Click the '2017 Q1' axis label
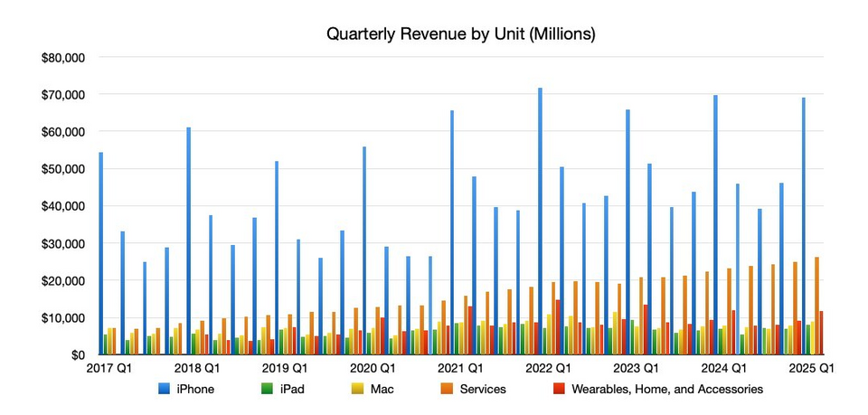The image size is (868, 415). click(109, 368)
